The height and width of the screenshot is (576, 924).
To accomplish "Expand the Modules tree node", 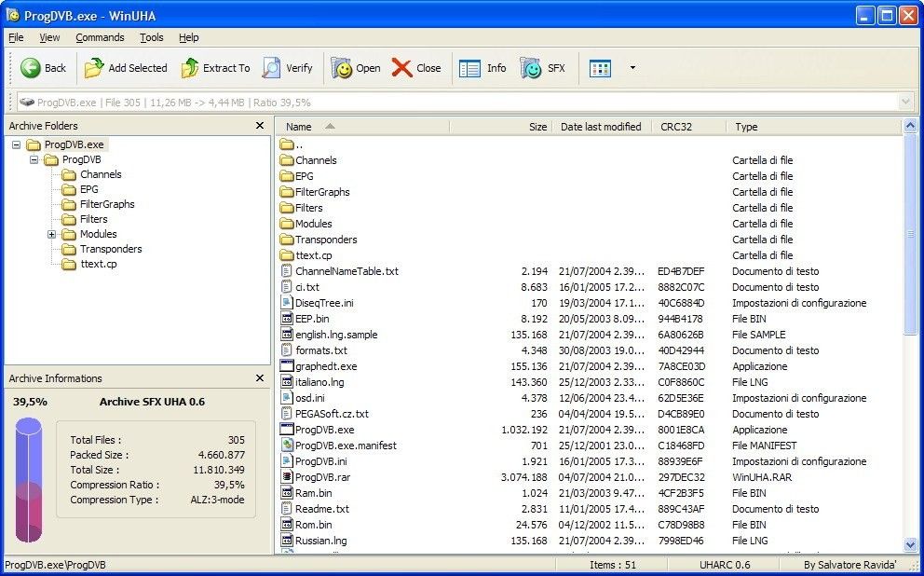I will coord(53,234).
